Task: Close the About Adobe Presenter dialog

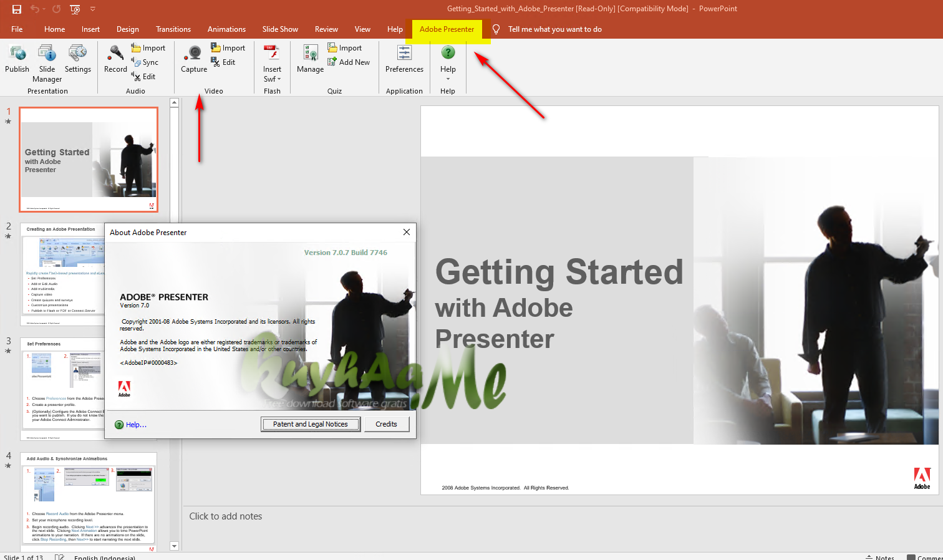Action: pos(407,232)
